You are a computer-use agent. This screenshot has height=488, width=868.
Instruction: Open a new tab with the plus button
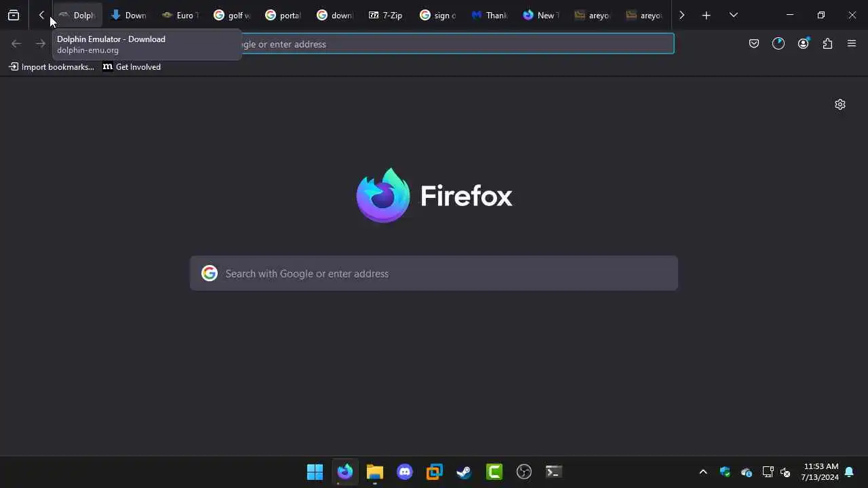706,15
